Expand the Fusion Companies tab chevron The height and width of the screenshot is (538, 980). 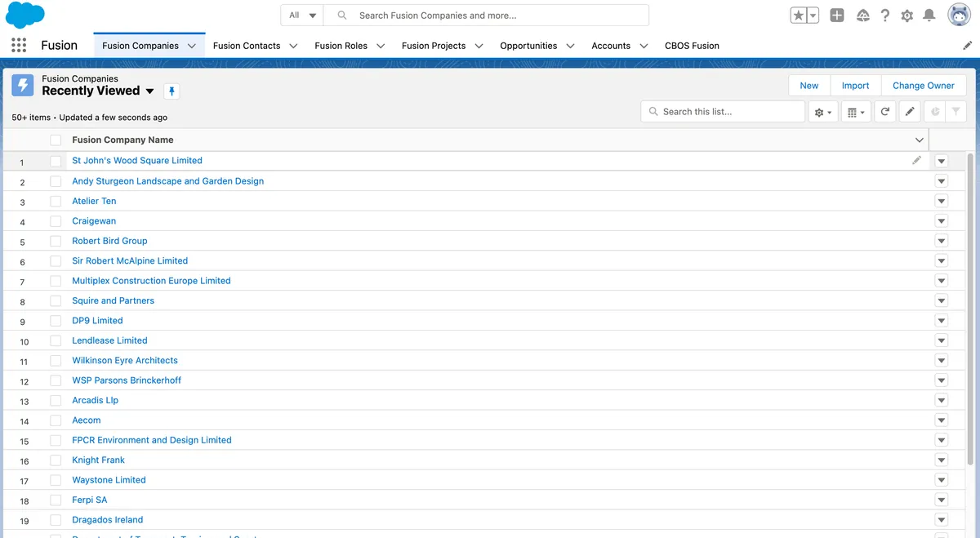(192, 46)
